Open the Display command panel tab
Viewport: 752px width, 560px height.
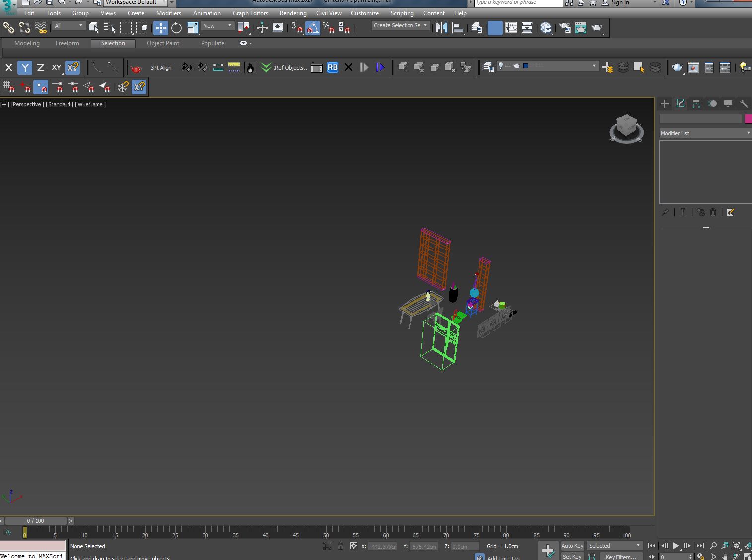pyautogui.click(x=728, y=103)
